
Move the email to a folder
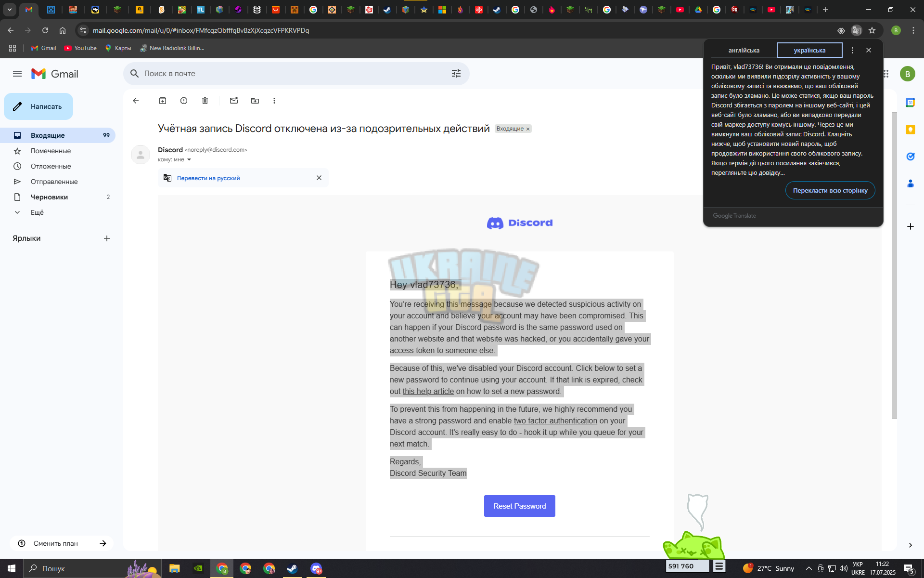click(x=255, y=101)
